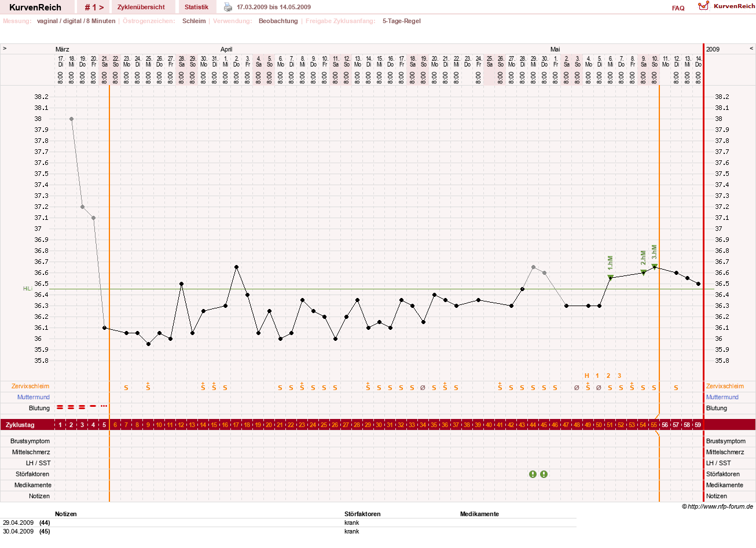Screen dimensions: 756x548
Task: Click the Zyklustag label
Action: coord(20,425)
